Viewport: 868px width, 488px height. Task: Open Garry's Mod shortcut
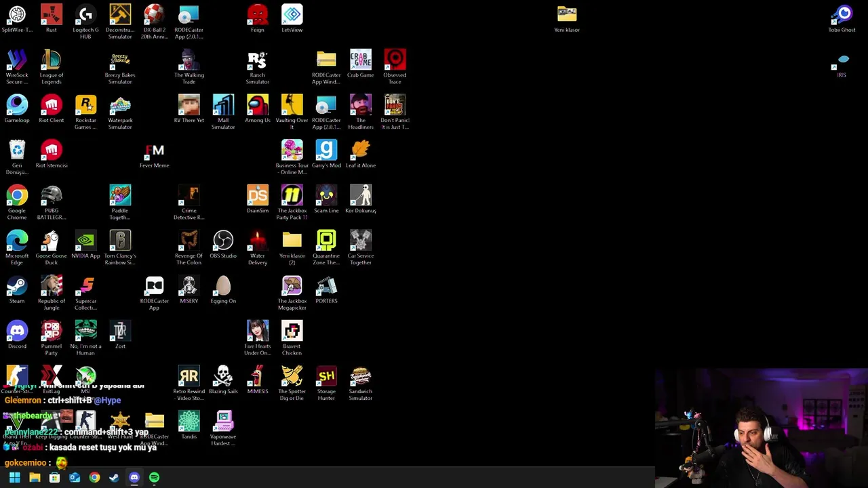[x=326, y=154]
